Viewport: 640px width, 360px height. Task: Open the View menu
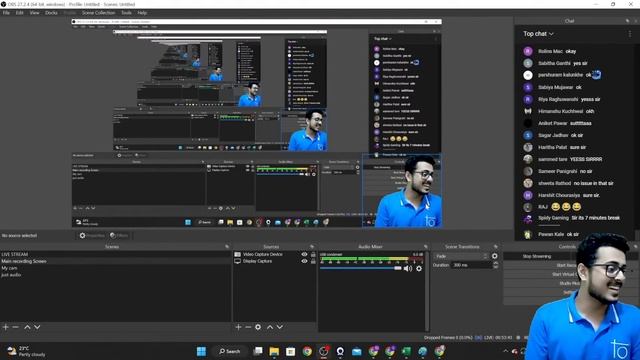[x=34, y=13]
